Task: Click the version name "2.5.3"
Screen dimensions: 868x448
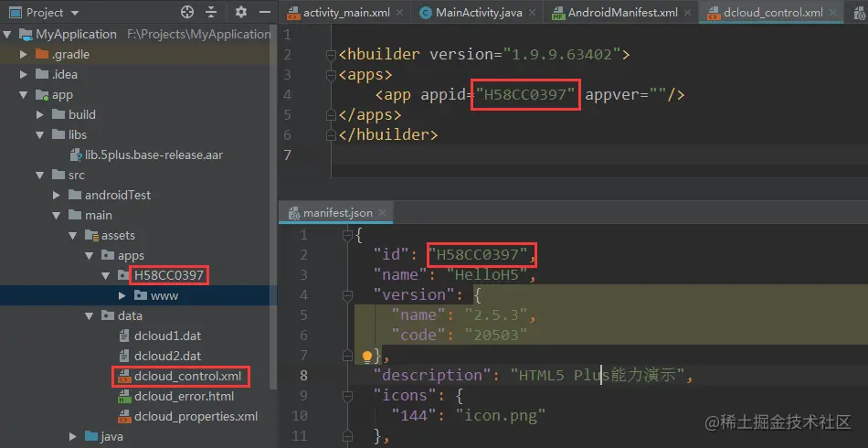Action: tap(496, 315)
